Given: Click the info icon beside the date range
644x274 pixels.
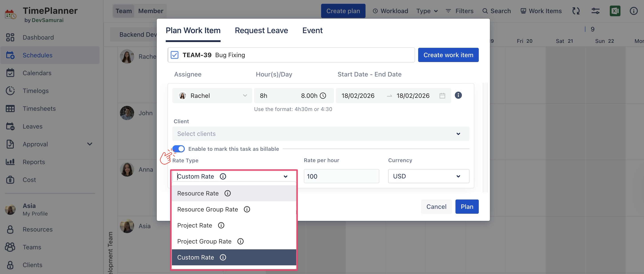Looking at the screenshot, I should 458,95.
